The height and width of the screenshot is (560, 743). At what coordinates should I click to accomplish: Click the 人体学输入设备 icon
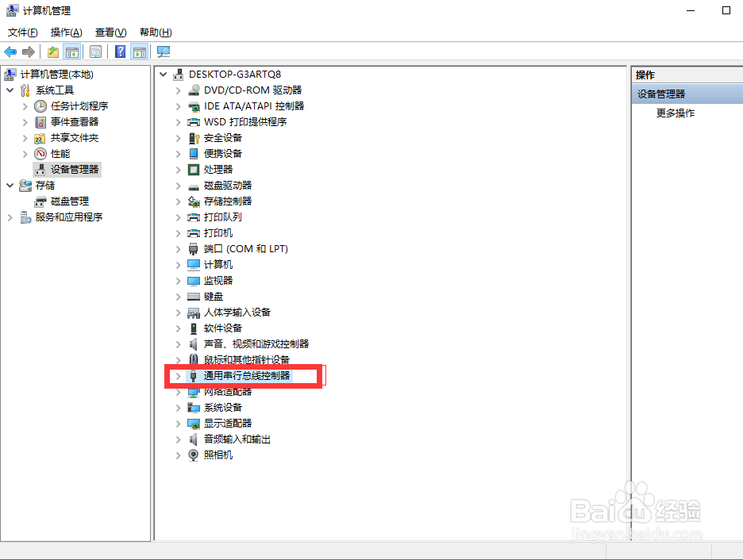194,313
